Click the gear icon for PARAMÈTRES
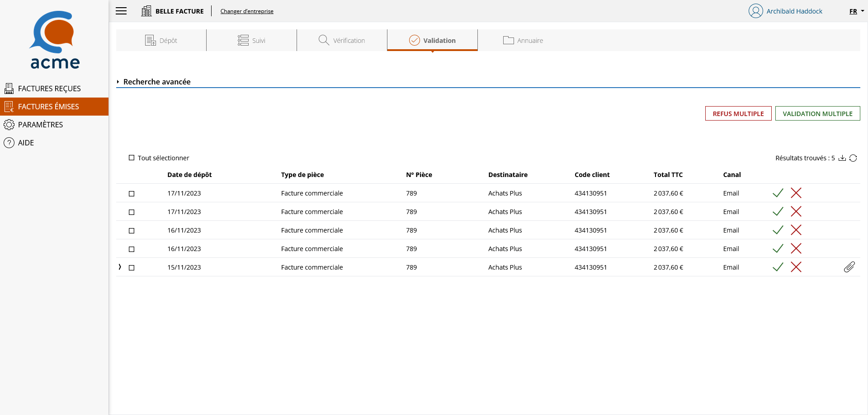868x415 pixels. (x=9, y=125)
